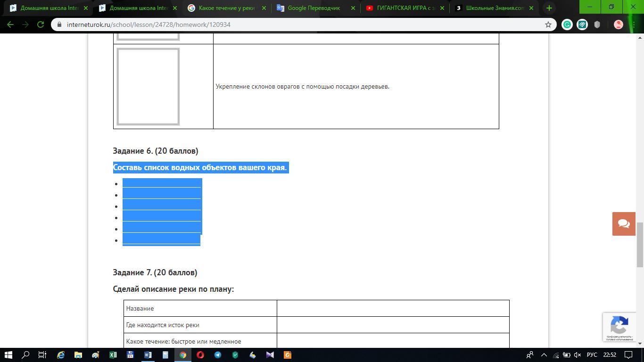Expand hidden system tray icons
The width and height of the screenshot is (644, 362).
[x=544, y=355]
